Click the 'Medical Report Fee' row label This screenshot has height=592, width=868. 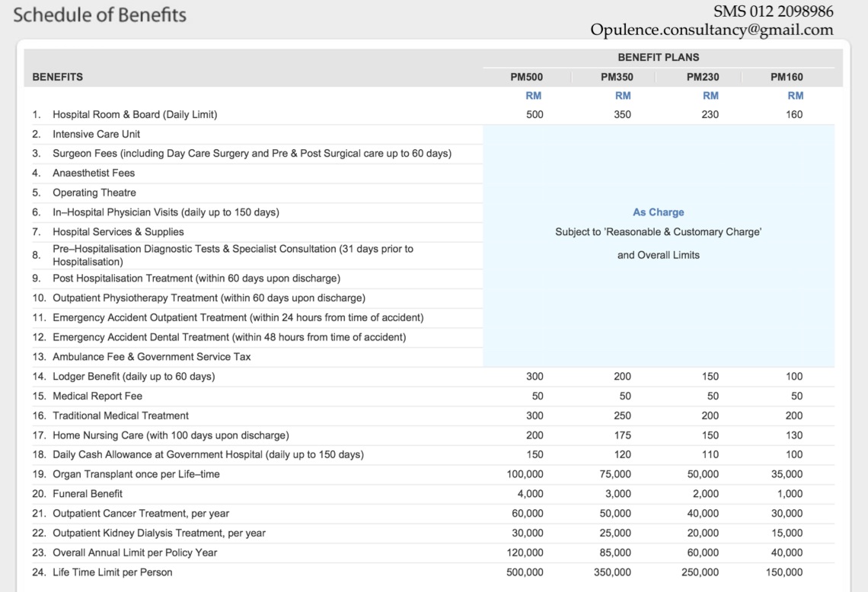[97, 396]
